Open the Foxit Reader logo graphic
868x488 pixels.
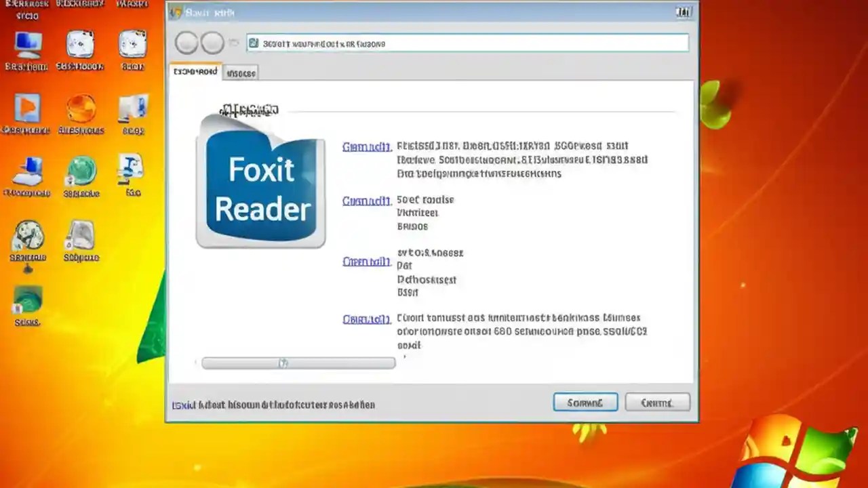[262, 190]
